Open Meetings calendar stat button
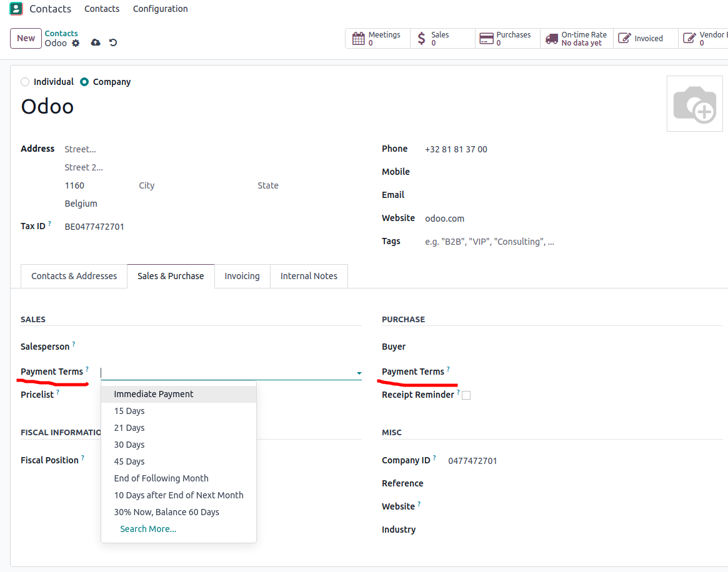This screenshot has height=572, width=728. [377, 39]
